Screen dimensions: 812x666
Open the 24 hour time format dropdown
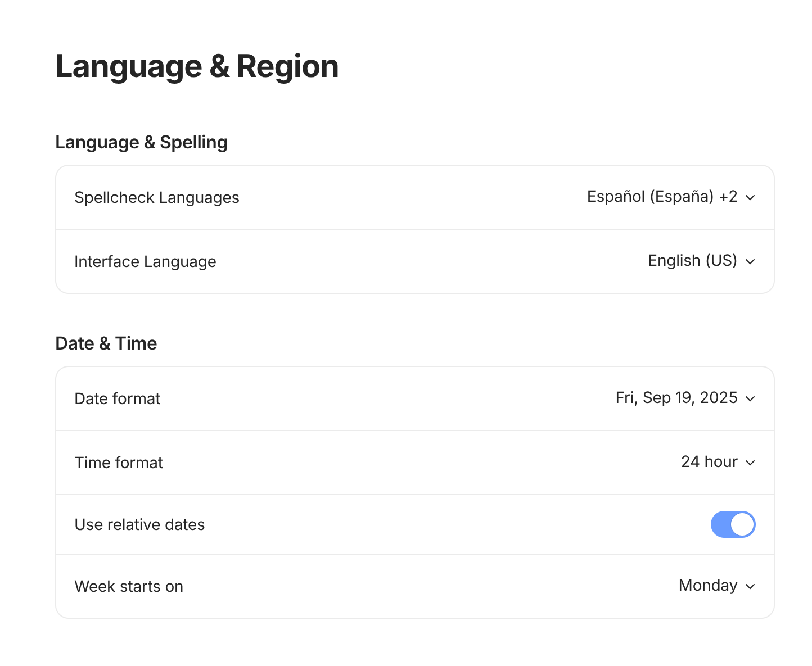coord(709,462)
